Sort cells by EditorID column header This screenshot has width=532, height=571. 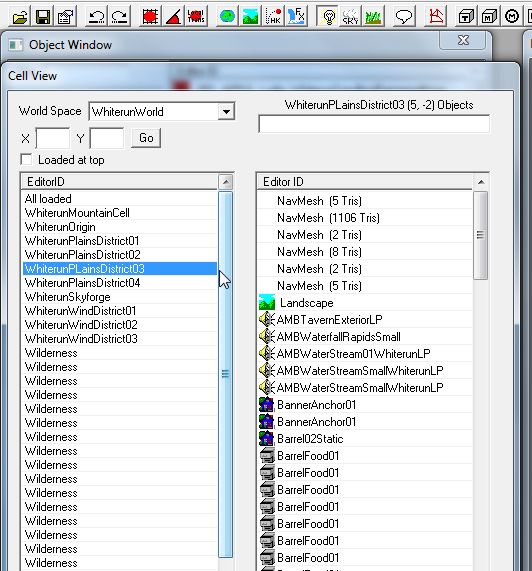pyautogui.click(x=119, y=182)
